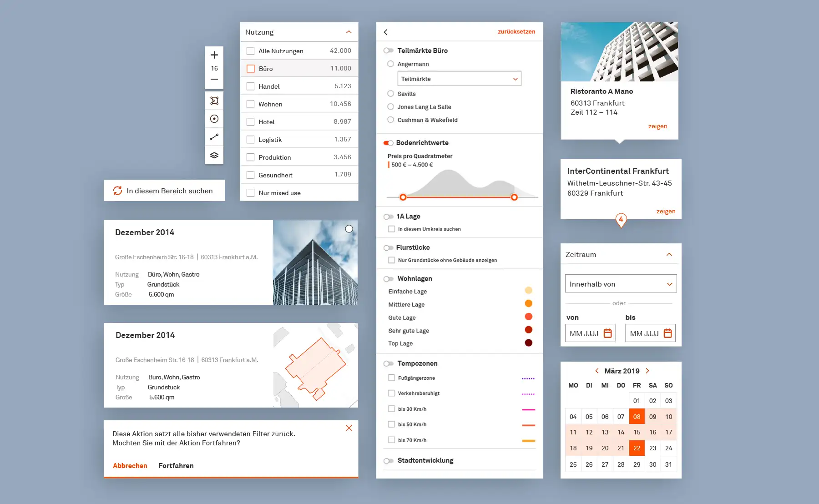Screen dimensions: 819x504
Task: Click the left price slider handle
Action: (x=403, y=197)
